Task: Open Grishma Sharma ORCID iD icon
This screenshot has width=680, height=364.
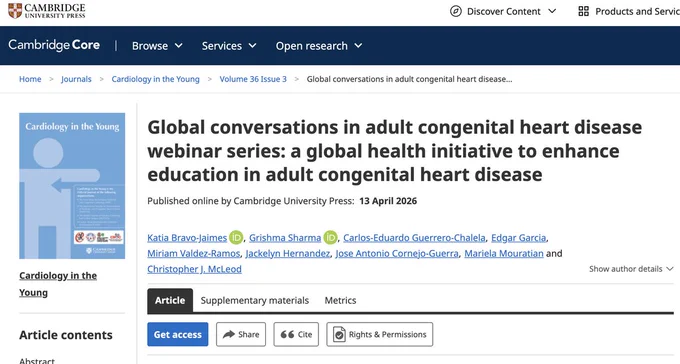Action: point(330,237)
